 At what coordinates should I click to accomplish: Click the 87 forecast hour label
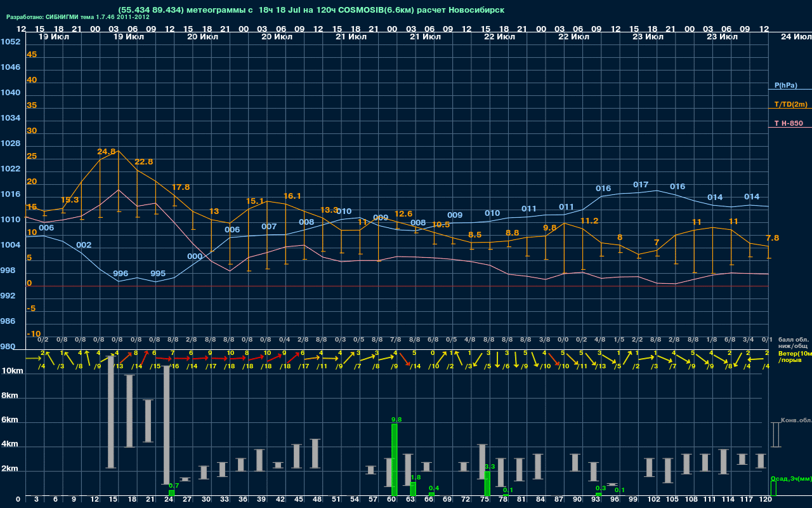tap(559, 500)
